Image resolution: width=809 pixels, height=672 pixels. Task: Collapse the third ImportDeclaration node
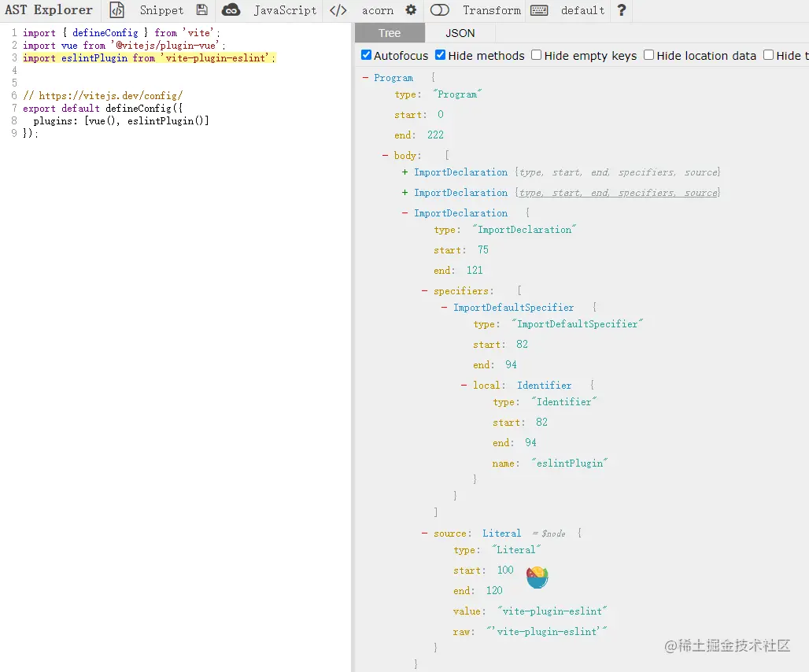(404, 213)
